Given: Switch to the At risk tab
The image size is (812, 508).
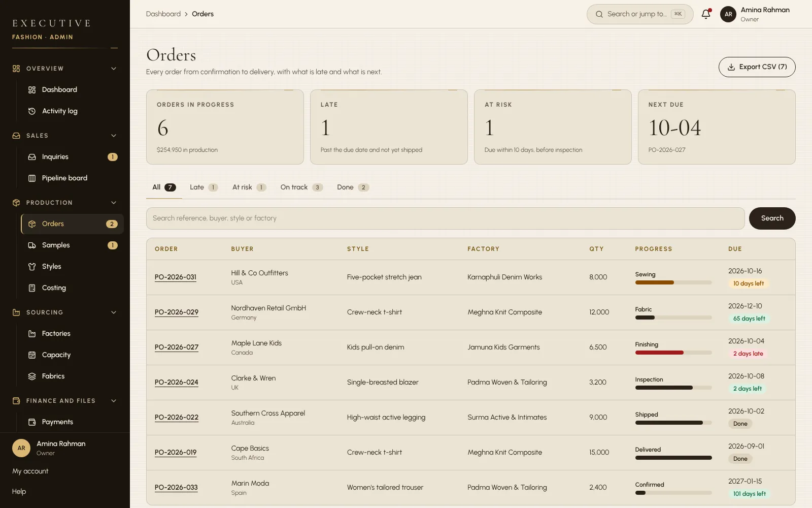Looking at the screenshot, I should (x=249, y=187).
